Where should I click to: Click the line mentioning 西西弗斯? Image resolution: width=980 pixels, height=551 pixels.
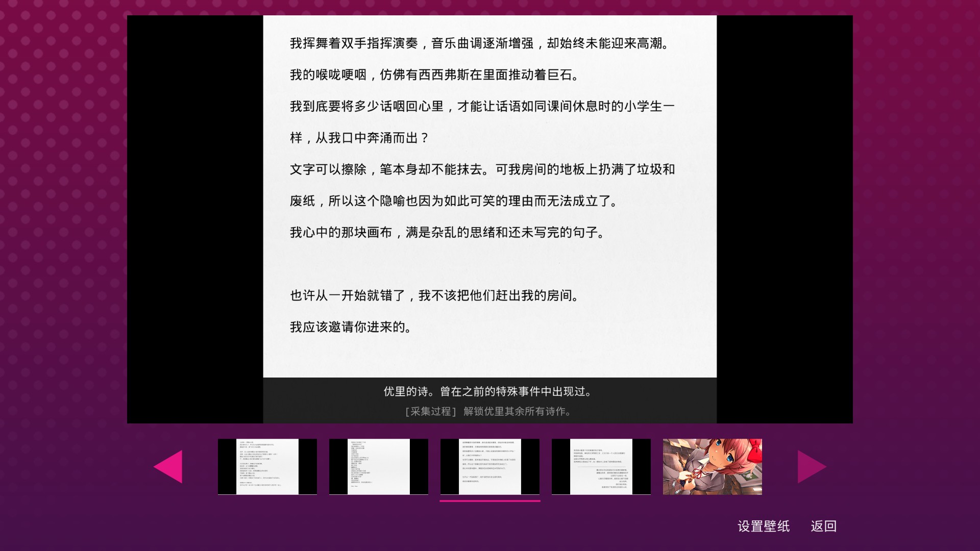pos(435,75)
